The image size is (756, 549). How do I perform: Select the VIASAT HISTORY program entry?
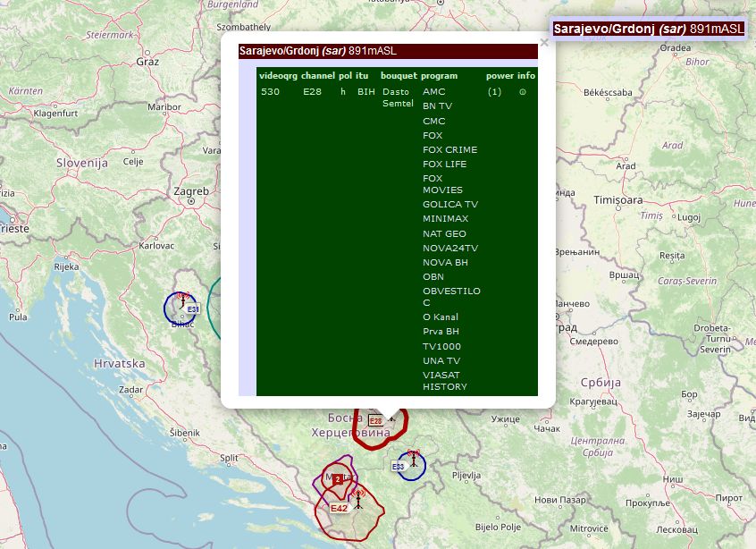(x=445, y=381)
